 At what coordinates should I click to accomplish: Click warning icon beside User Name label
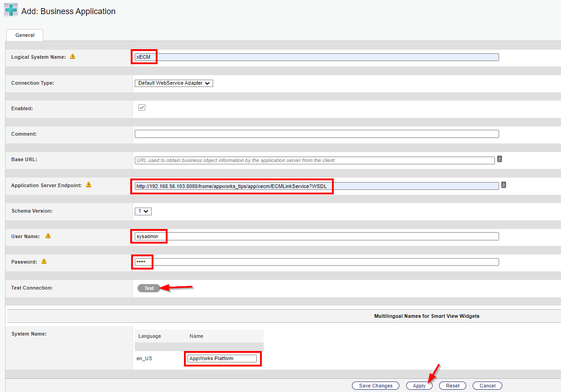pyautogui.click(x=48, y=236)
